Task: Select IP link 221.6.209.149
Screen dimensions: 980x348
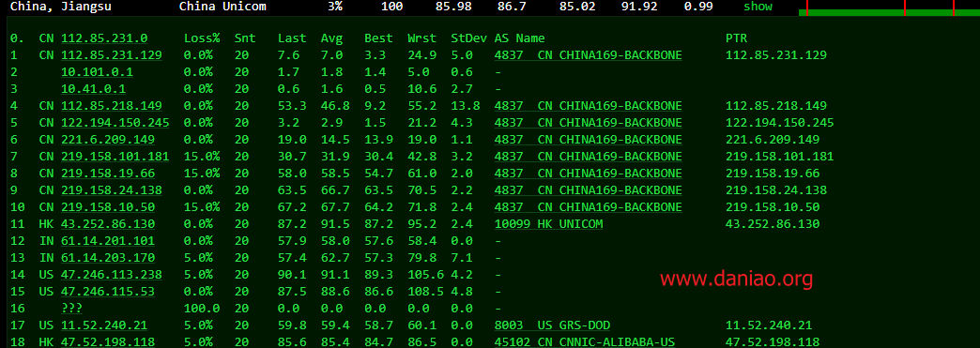Action: coord(108,140)
